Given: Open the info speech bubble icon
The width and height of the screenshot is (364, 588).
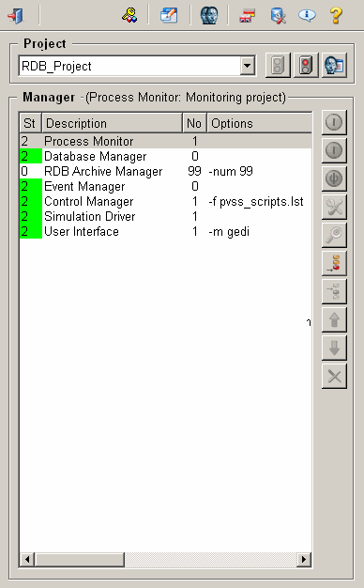Looking at the screenshot, I should (x=307, y=15).
